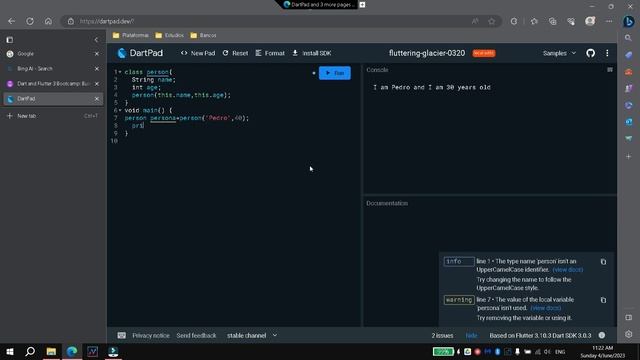Open the Samples dropdown
640x360 pixels.
(x=559, y=53)
